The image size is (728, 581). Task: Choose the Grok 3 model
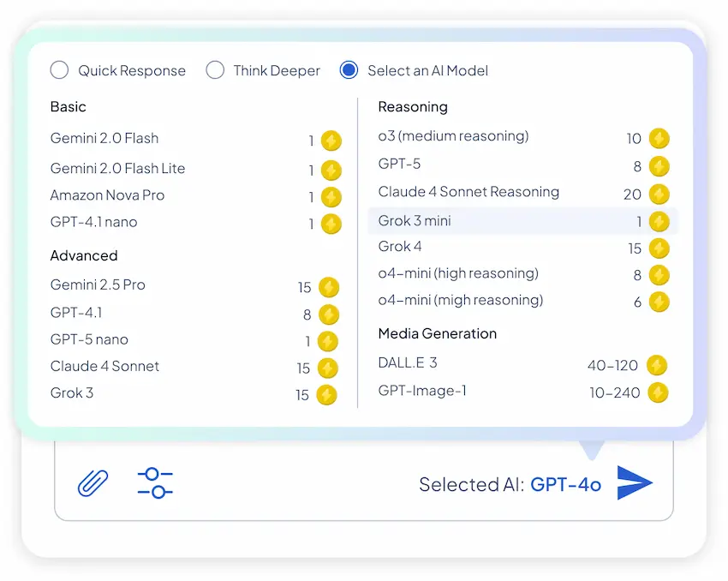click(x=71, y=393)
